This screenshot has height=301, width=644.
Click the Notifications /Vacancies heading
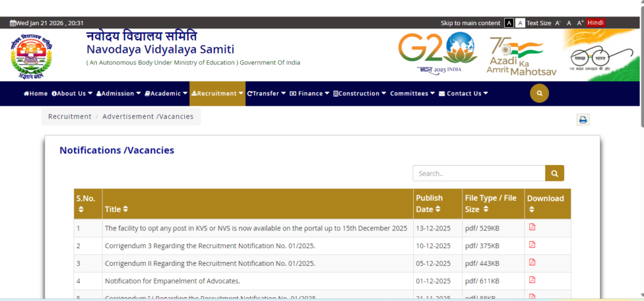[116, 150]
